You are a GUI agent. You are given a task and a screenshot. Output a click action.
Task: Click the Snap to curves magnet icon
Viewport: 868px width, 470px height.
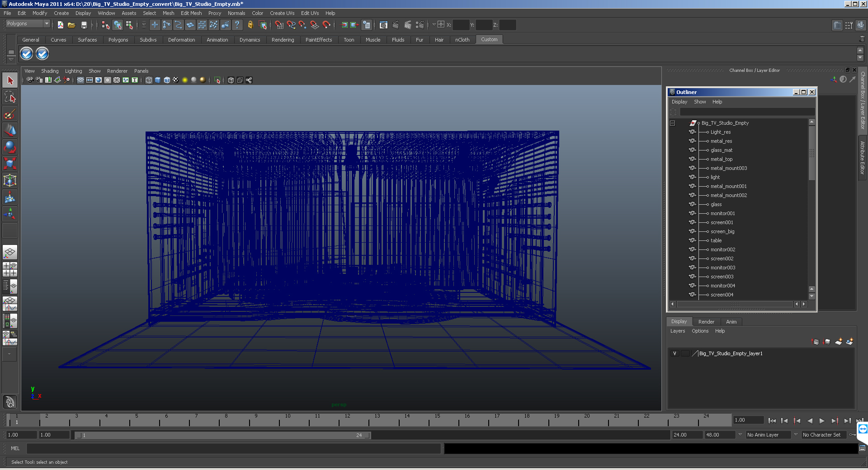(x=291, y=25)
